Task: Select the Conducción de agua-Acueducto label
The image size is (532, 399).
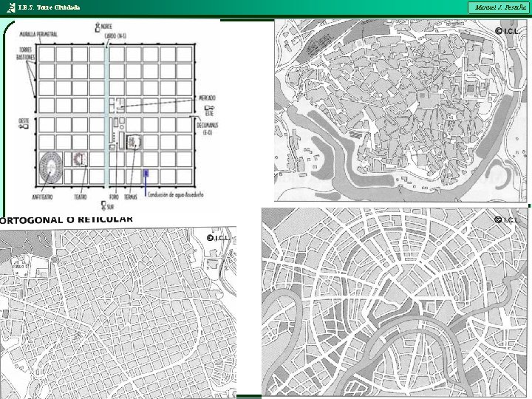Action: pos(175,195)
